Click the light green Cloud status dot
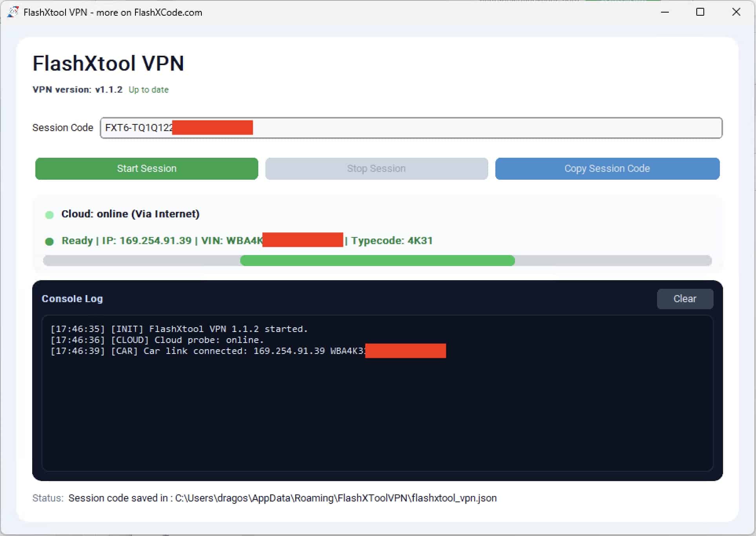Image resolution: width=756 pixels, height=536 pixels. pos(49,215)
